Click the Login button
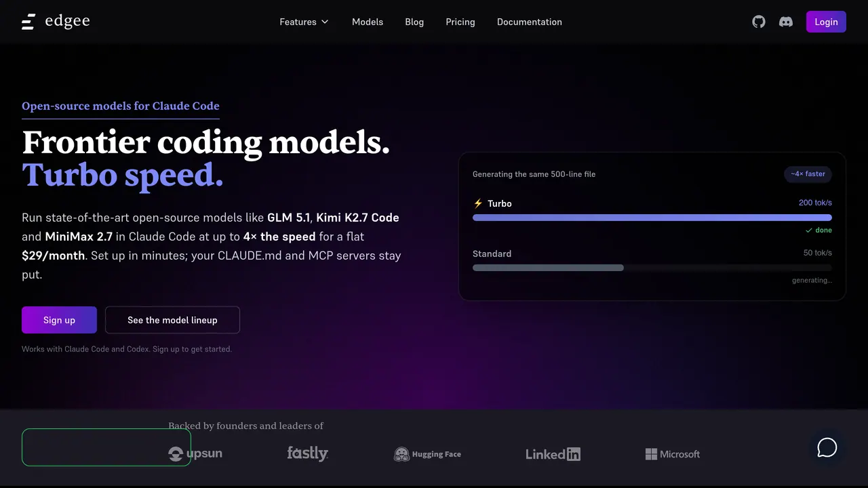868x488 pixels. tap(826, 22)
